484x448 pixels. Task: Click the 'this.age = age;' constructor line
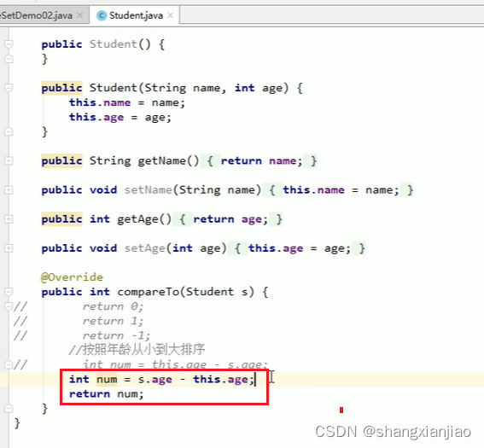tap(120, 117)
